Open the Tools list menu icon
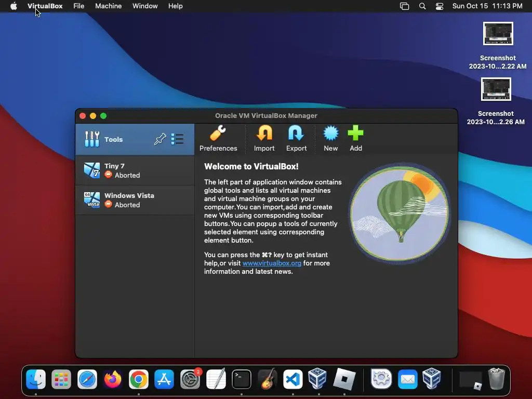Viewport: 532px width, 399px height. click(x=177, y=139)
